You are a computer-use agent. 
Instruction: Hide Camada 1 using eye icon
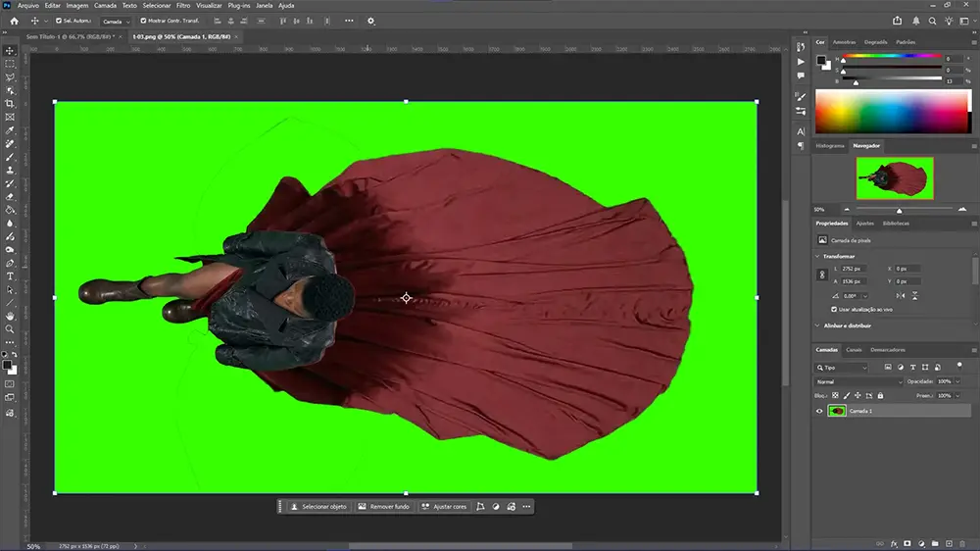[x=819, y=411]
